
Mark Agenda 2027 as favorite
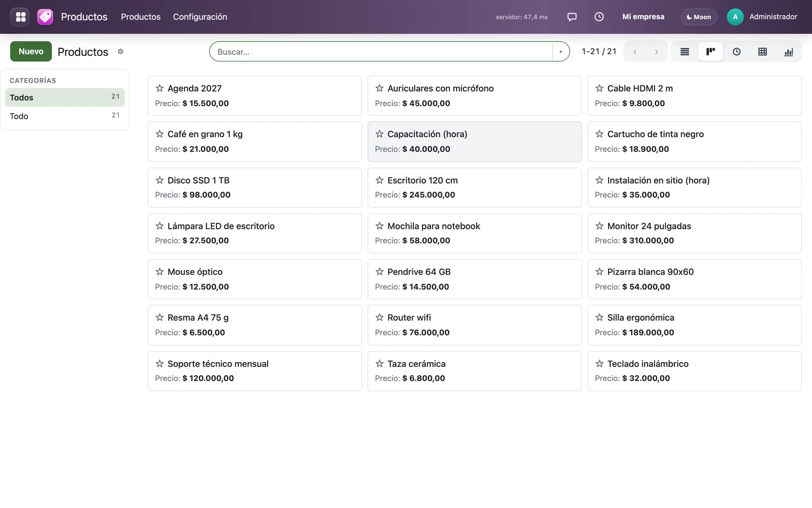pos(159,88)
